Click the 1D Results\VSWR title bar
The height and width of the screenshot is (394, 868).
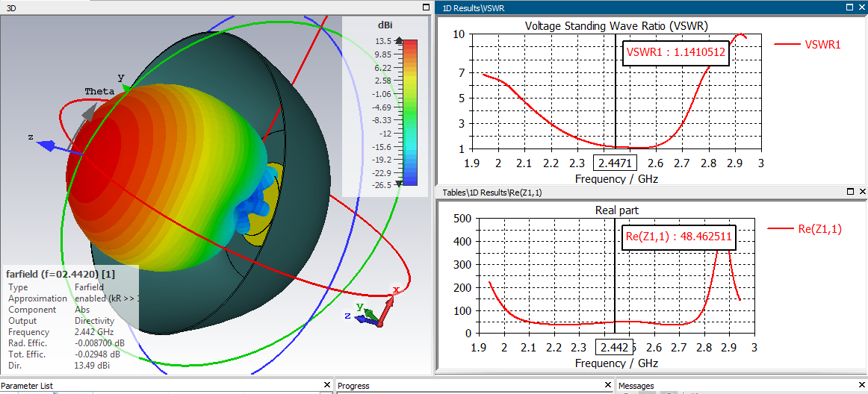636,7
